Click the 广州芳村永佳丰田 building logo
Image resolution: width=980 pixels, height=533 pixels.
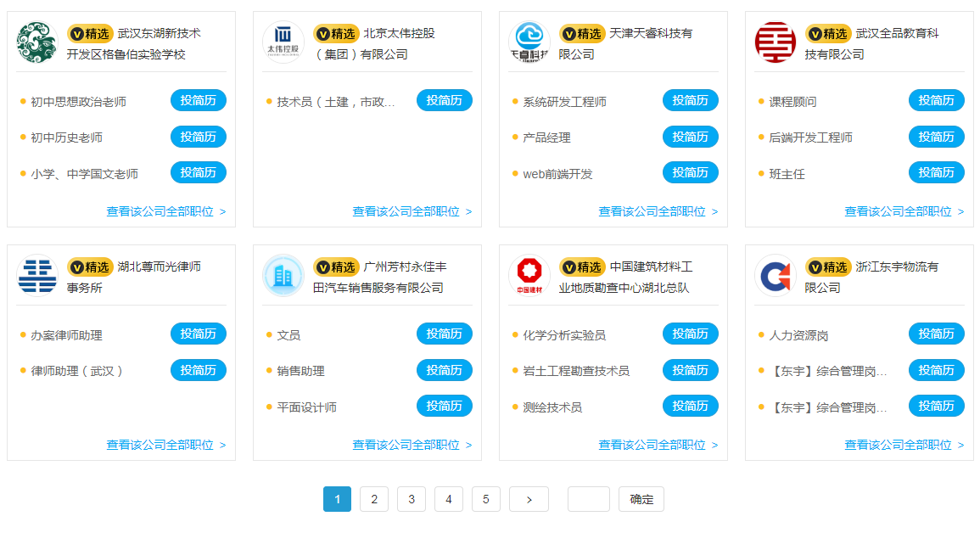(x=283, y=276)
